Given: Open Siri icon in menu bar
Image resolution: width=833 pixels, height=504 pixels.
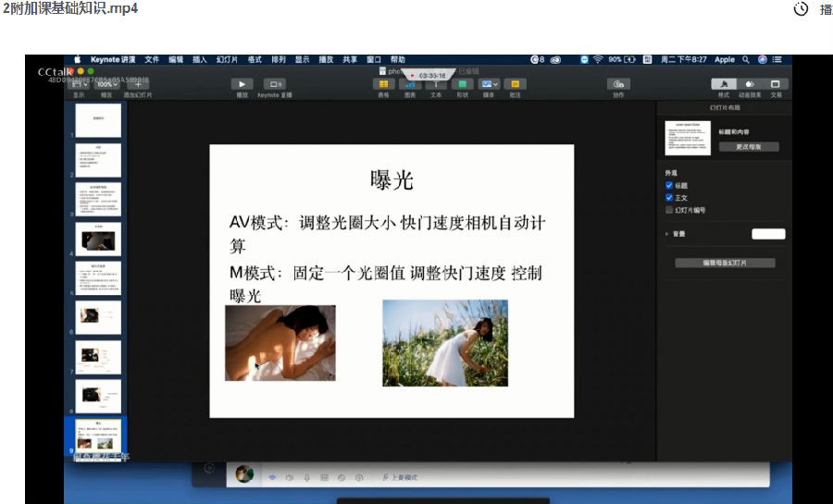Looking at the screenshot, I should [x=763, y=59].
